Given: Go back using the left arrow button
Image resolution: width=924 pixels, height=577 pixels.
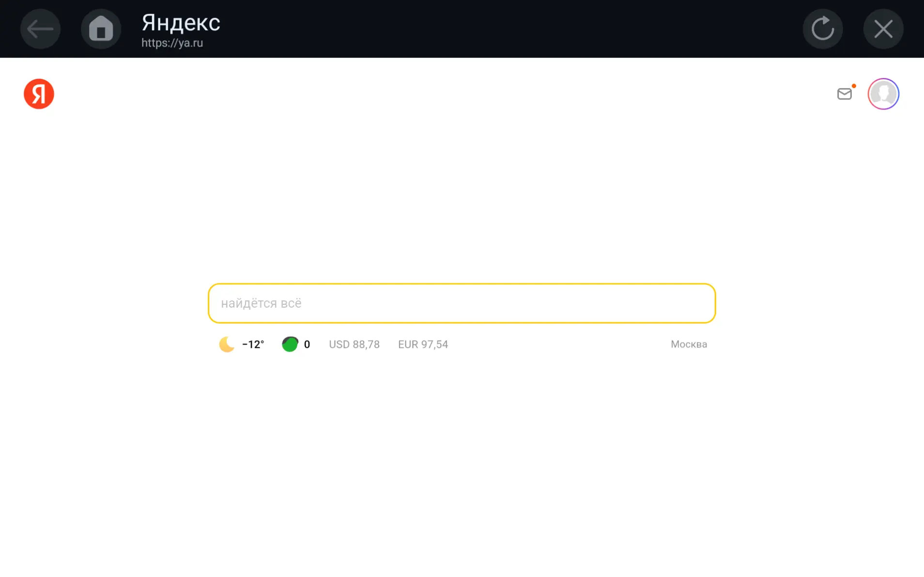Looking at the screenshot, I should pos(40,29).
